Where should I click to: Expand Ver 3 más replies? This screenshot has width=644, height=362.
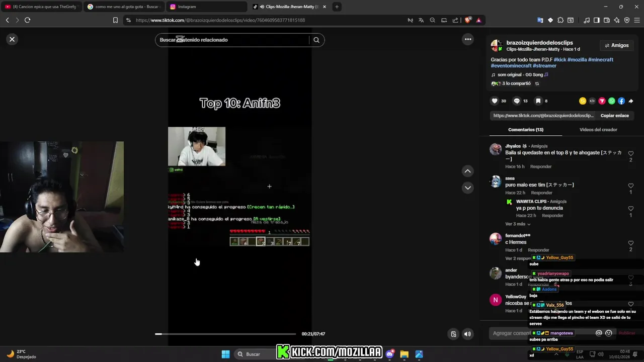click(518, 224)
